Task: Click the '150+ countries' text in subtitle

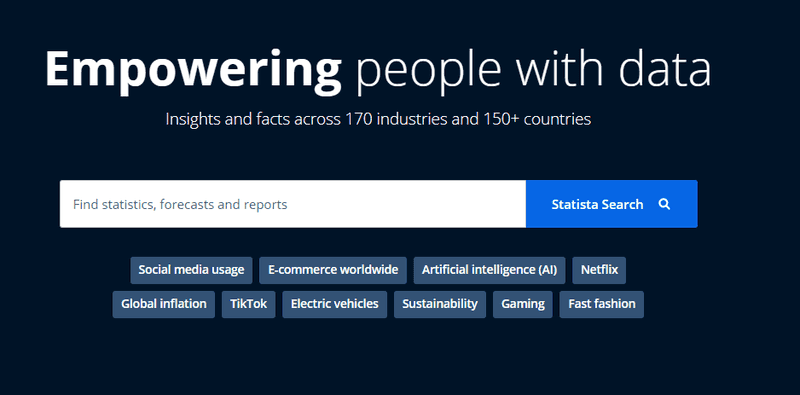Action: 535,119
